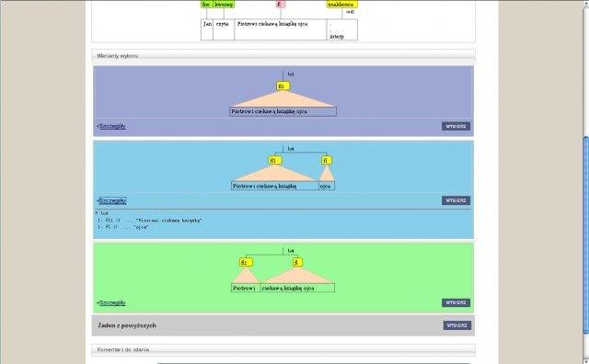This screenshot has width=589, height=364.
Task: Click the page's vertical scrollbar thumb
Action: tap(585, 234)
